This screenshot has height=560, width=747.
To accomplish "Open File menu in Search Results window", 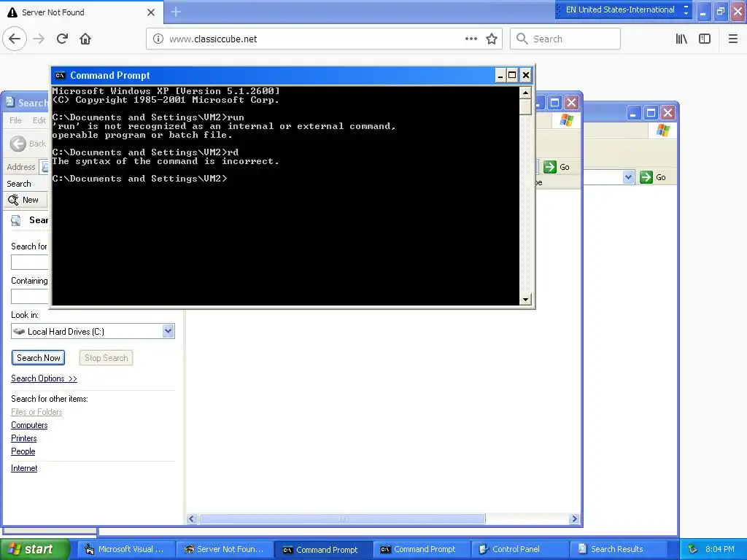I will pos(16,120).
